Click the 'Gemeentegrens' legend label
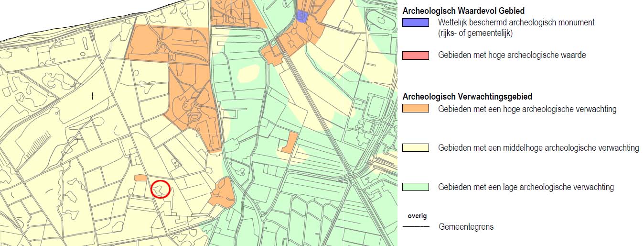Screen dimensions: 644x246 [466, 227]
